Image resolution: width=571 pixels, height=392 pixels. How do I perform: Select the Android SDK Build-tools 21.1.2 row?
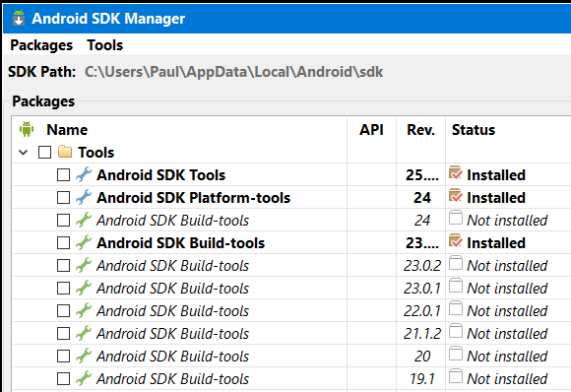[x=292, y=333]
